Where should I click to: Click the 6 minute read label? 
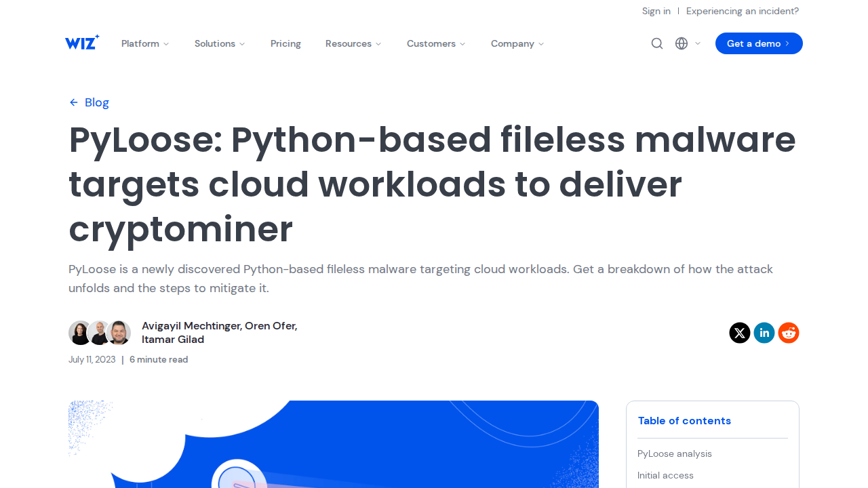159,359
